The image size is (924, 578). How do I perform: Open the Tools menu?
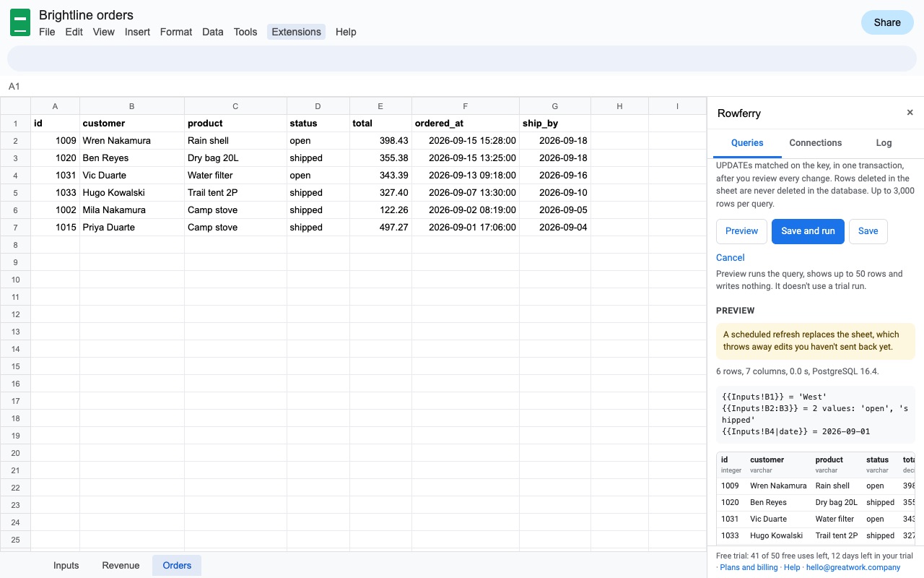[245, 32]
